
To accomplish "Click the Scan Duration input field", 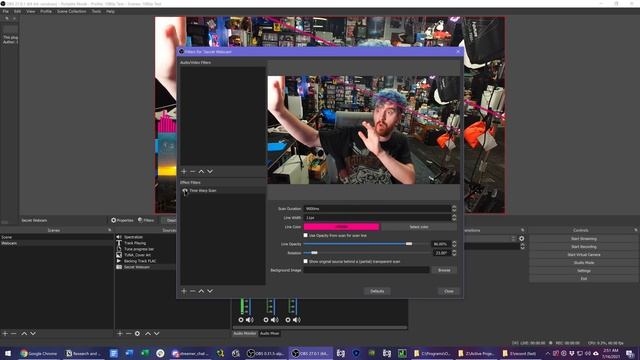I will 377,209.
